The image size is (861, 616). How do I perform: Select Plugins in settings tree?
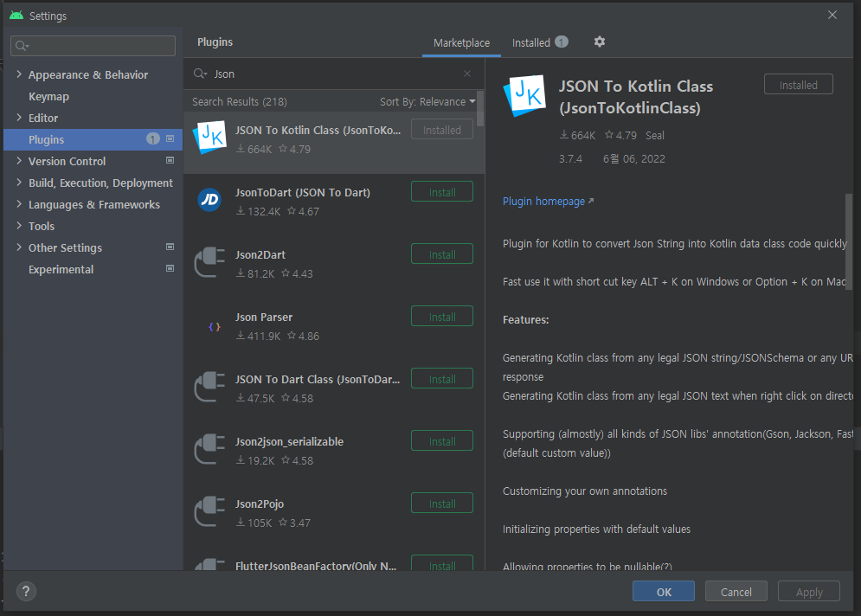[x=93, y=139]
